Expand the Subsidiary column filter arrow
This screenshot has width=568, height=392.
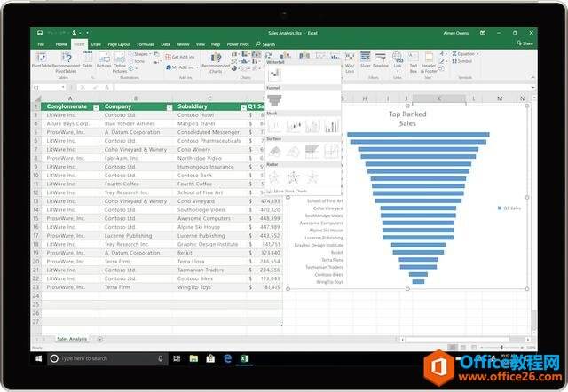click(x=242, y=107)
